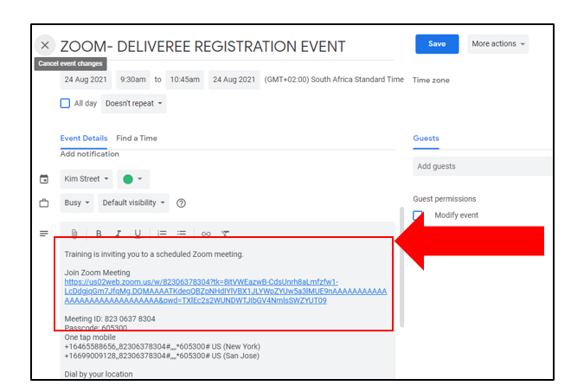Switch to the Event Details tab

[84, 138]
